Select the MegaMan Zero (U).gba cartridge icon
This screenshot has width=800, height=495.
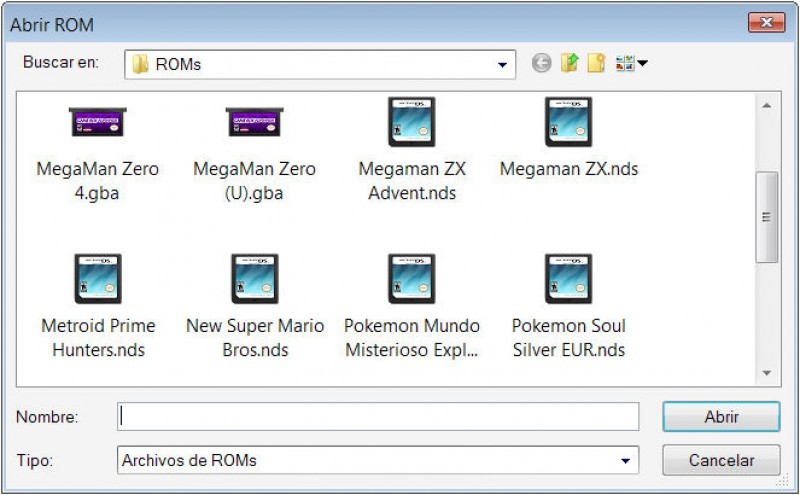coord(255,121)
